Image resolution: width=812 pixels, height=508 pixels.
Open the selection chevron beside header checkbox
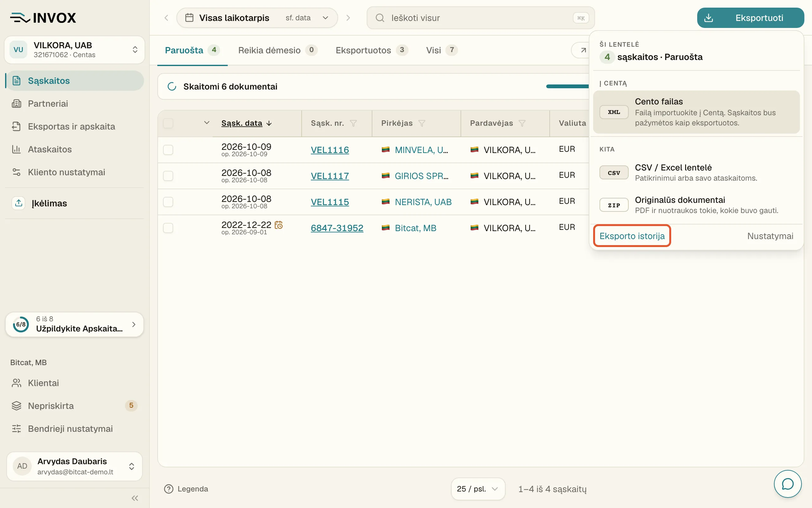pos(207,123)
